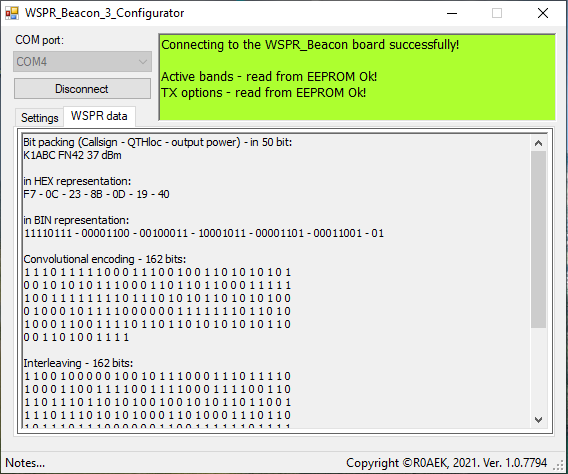
Task: Switch to the Settings tab
Action: pos(39,118)
